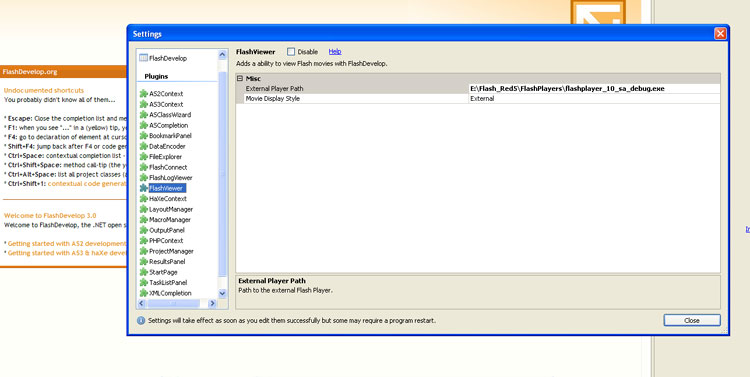Click the plugin list scroll right arrow
This screenshot has width=750, height=377.
(x=213, y=303)
